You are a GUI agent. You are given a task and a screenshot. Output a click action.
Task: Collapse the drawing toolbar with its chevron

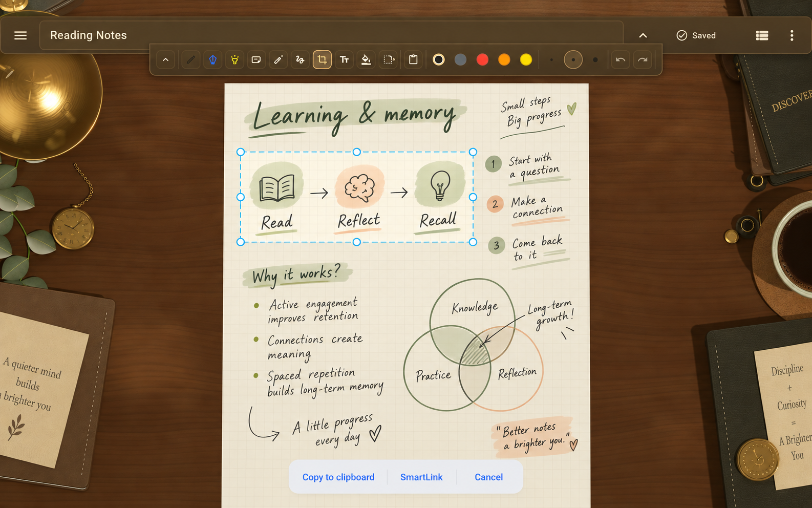[165, 60]
